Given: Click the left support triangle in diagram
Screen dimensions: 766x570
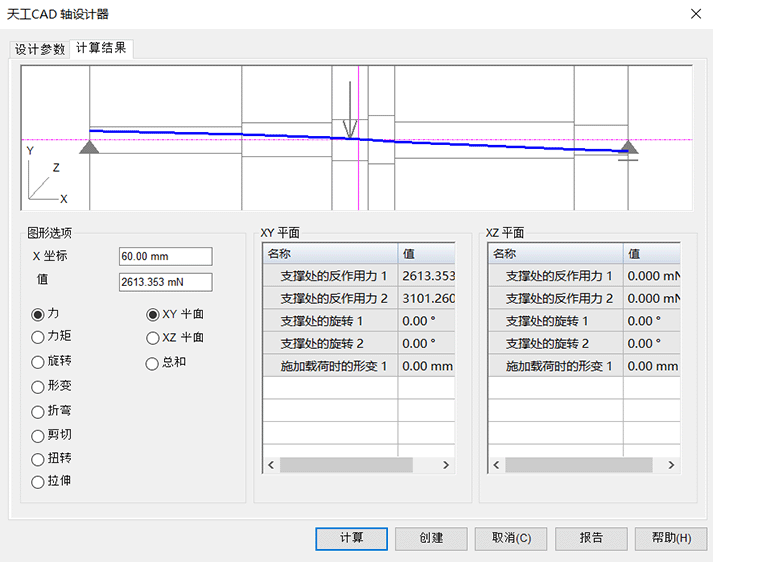Looking at the screenshot, I should 90,147.
